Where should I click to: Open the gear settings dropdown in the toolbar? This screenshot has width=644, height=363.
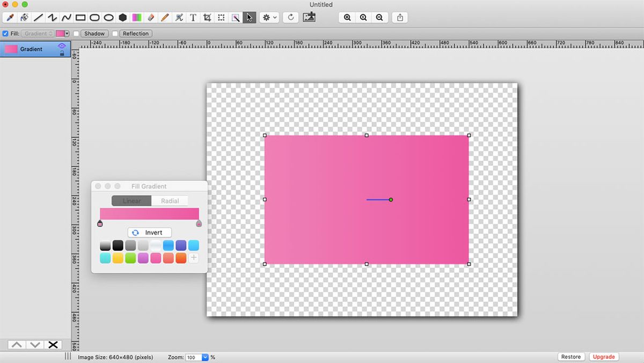(269, 17)
